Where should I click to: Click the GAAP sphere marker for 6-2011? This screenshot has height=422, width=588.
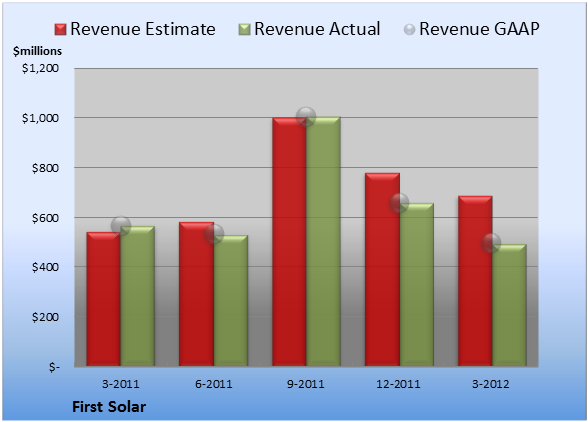point(214,234)
